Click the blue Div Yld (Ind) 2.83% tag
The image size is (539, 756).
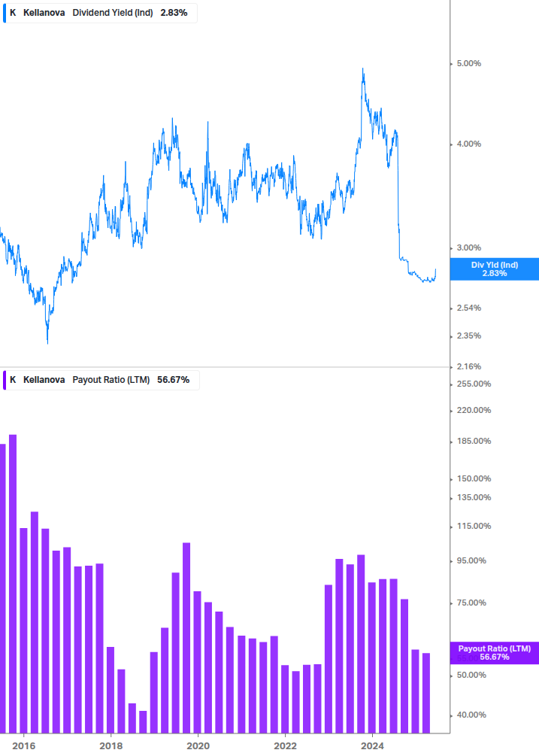[x=494, y=269]
